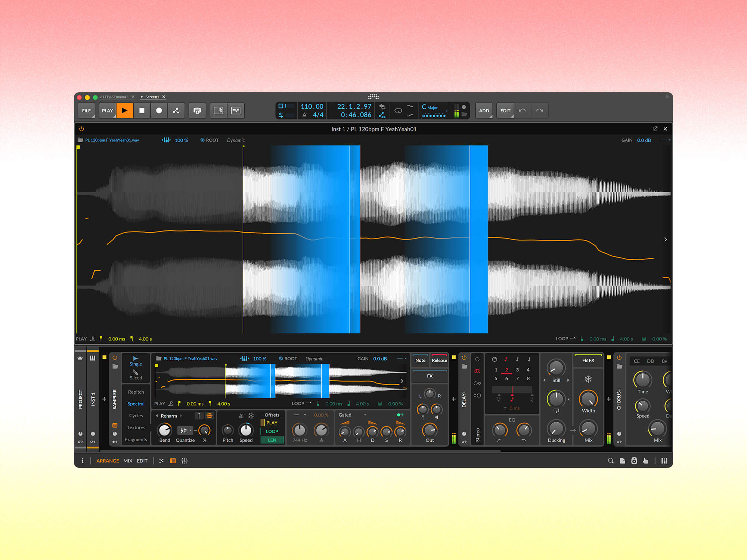The height and width of the screenshot is (560, 747).
Task: Click the detach window icon of Sampler editor
Action: [x=655, y=128]
